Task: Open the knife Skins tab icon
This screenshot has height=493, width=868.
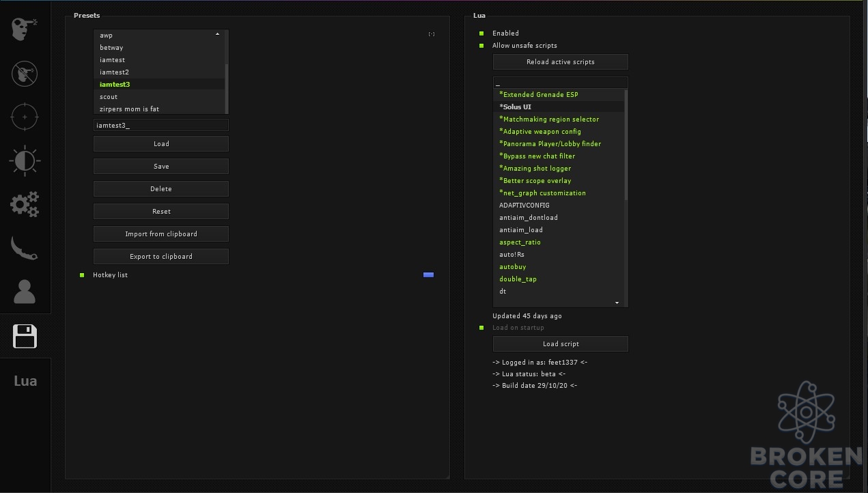Action: tap(25, 248)
